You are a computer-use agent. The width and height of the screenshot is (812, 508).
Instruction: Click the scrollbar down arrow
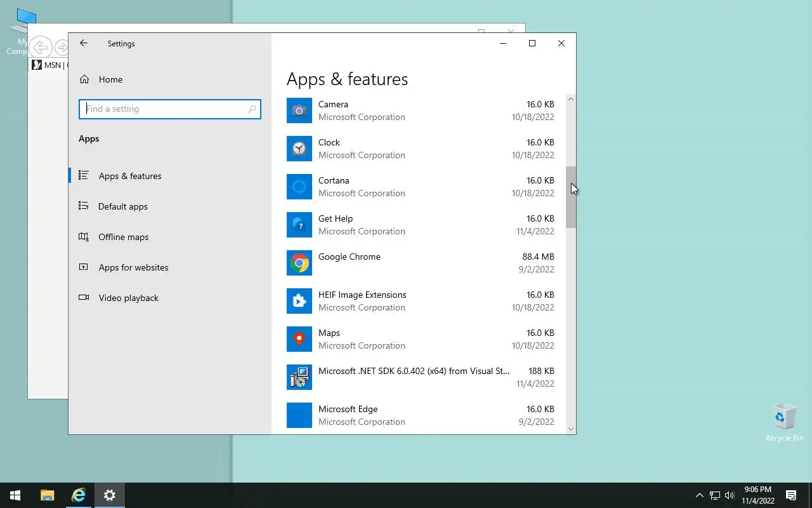[571, 429]
